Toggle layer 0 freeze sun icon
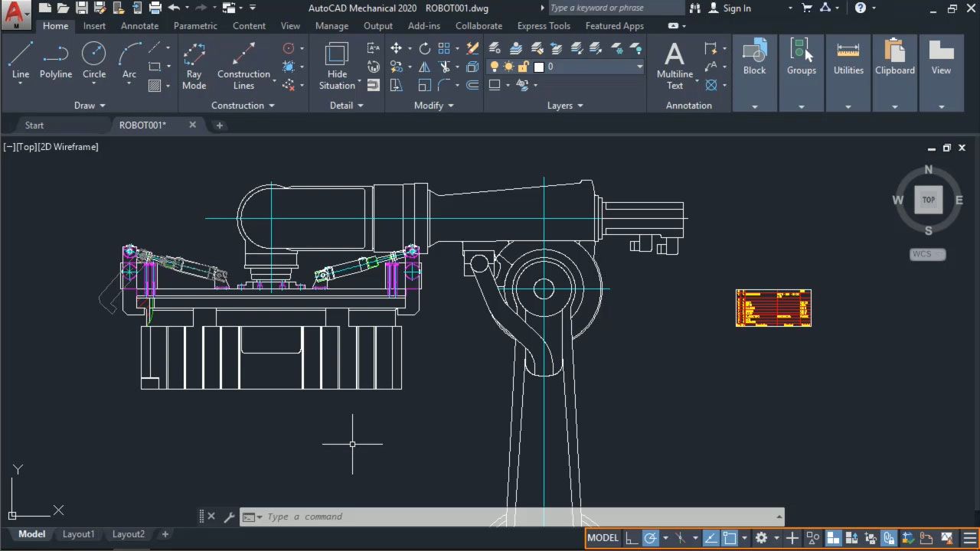 click(509, 67)
